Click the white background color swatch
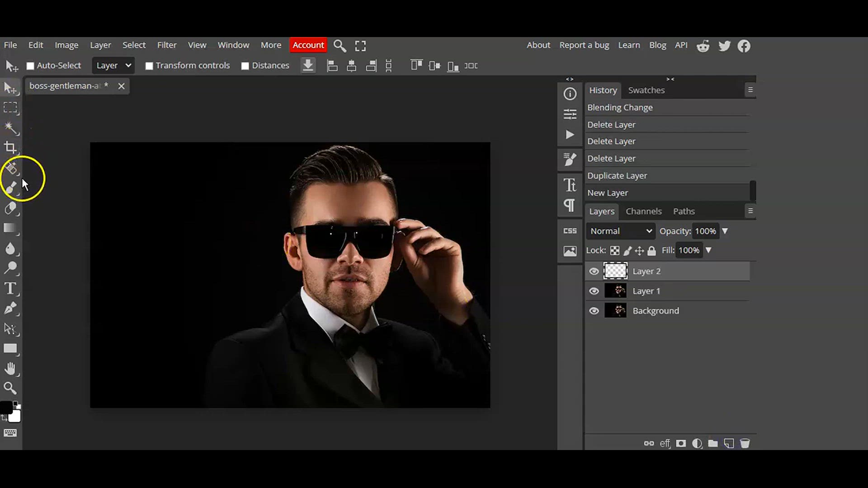The height and width of the screenshot is (488, 868). (x=15, y=417)
